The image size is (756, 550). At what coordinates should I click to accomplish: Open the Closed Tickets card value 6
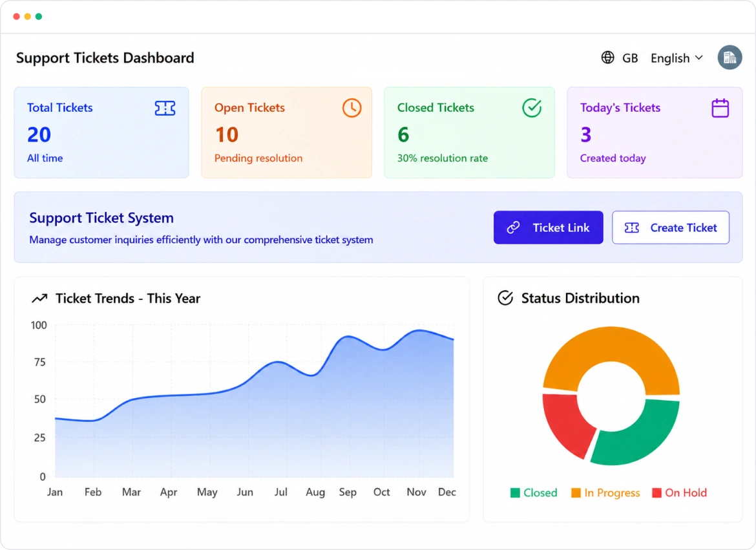[x=403, y=134]
